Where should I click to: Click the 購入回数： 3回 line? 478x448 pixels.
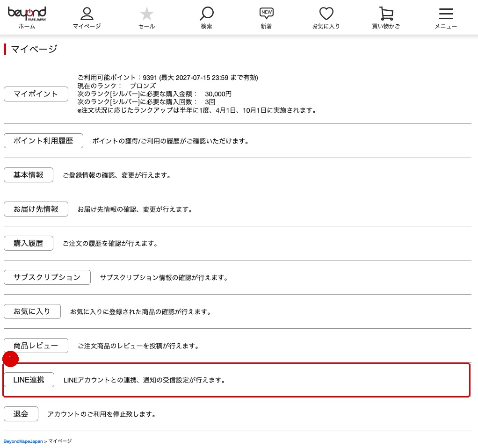coord(146,102)
